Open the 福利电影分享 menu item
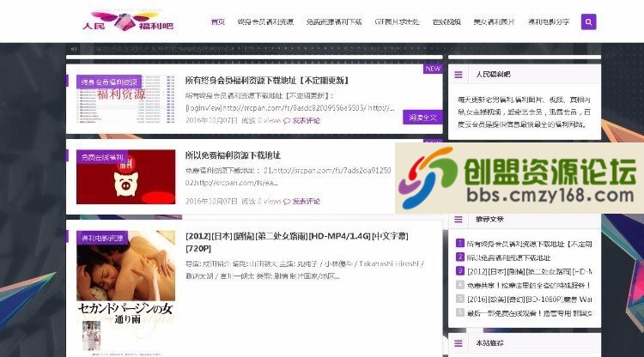Viewport: 644px width, 357px height. coord(549,21)
